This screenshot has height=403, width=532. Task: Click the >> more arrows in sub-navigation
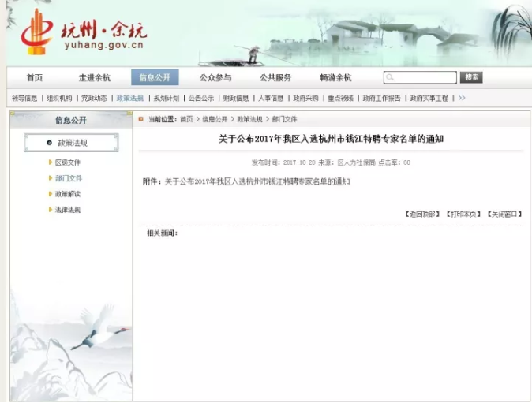point(462,99)
